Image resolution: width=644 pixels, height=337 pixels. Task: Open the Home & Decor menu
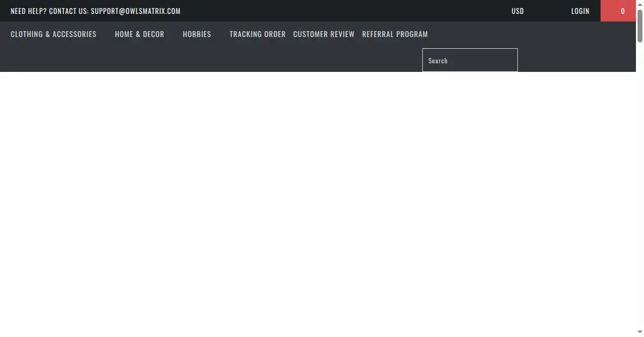point(140,34)
